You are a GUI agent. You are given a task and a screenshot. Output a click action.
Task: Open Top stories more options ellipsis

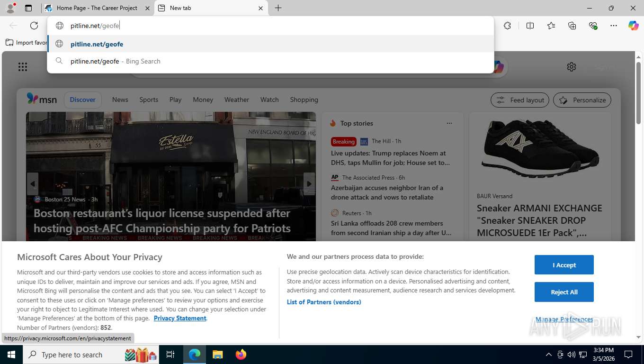[x=449, y=123]
